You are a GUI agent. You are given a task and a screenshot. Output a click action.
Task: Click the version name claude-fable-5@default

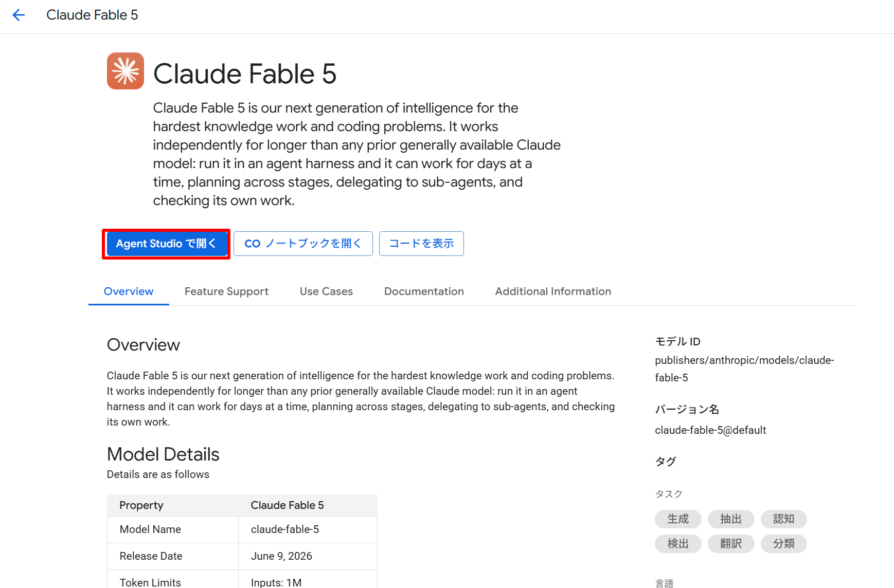tap(710, 430)
